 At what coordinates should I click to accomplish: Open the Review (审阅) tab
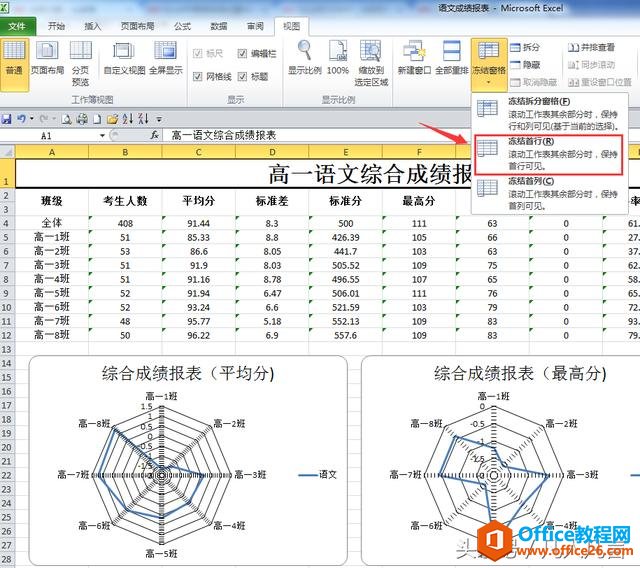coord(256,27)
